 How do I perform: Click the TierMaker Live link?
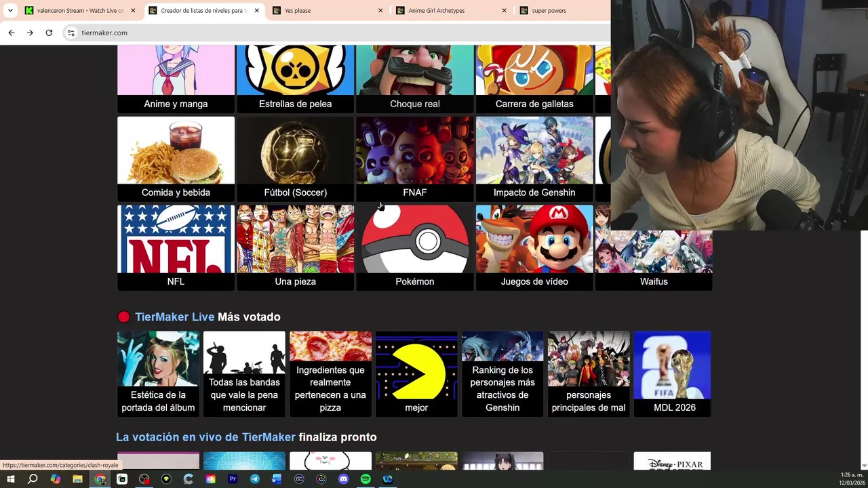(x=174, y=317)
